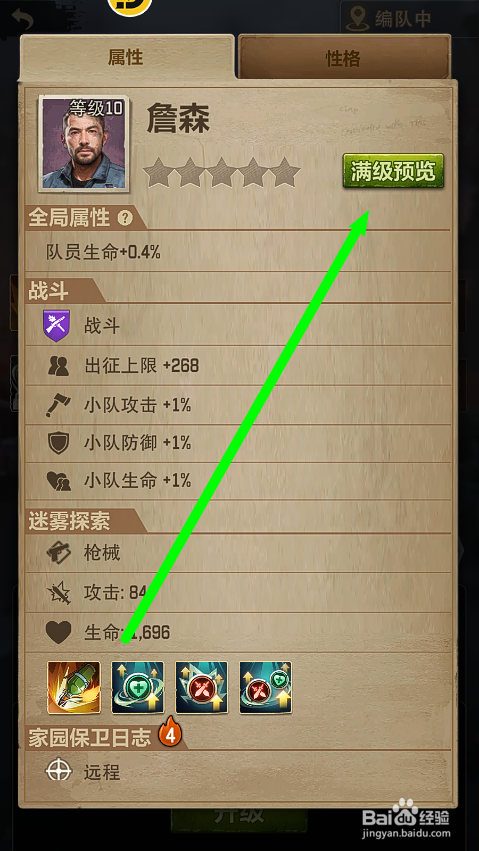This screenshot has width=479, height=851.
Task: Click the 出征上限 people icon
Action: point(57,366)
